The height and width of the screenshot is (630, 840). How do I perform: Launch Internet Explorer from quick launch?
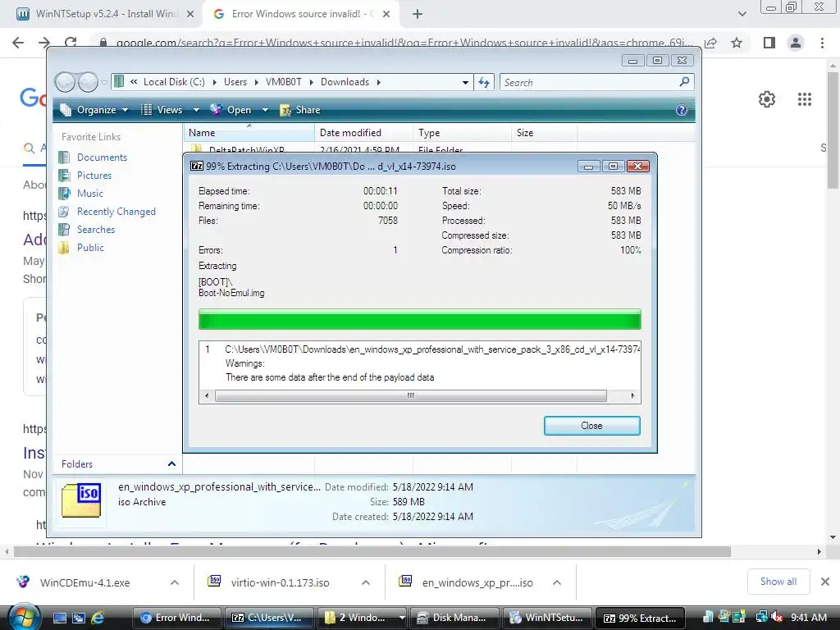point(98,618)
